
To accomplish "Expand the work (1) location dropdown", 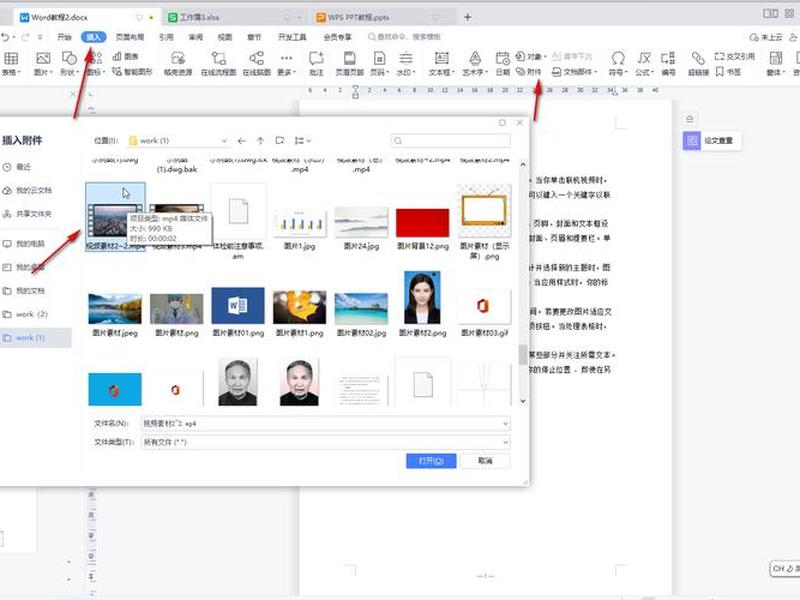I will tap(224, 140).
